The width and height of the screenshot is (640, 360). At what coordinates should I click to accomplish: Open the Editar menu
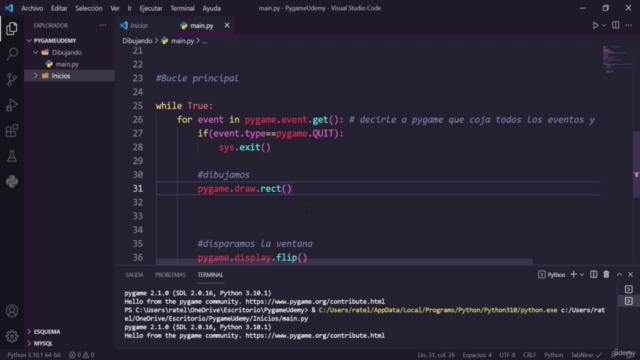coord(59,8)
